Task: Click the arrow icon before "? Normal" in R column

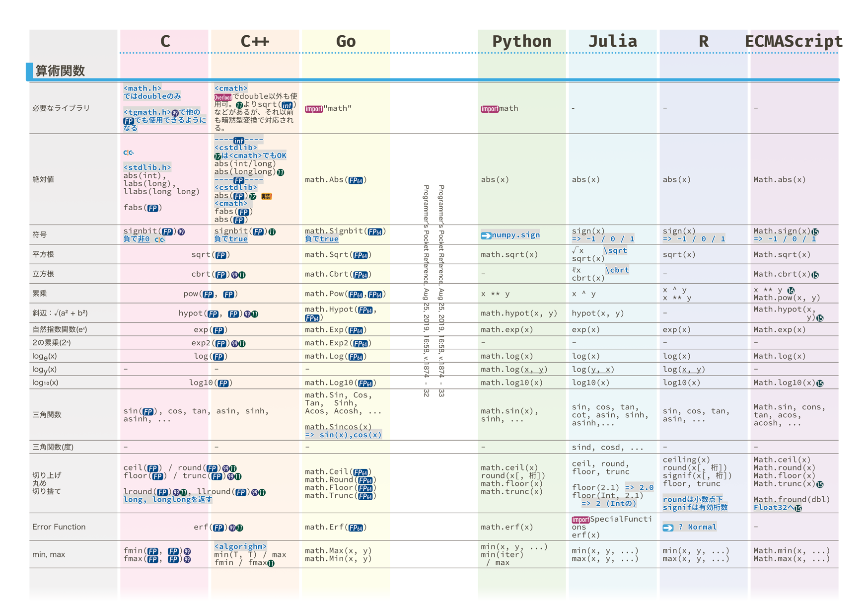Action: click(668, 528)
